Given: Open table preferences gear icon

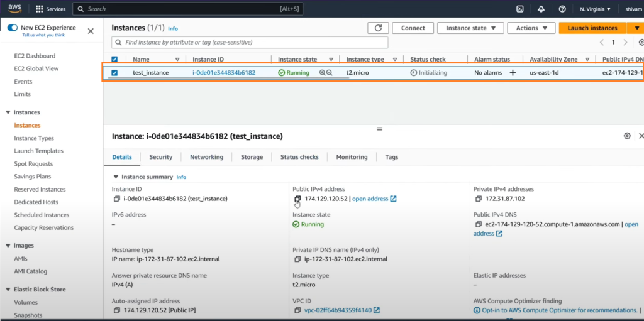Looking at the screenshot, I should coord(641,42).
